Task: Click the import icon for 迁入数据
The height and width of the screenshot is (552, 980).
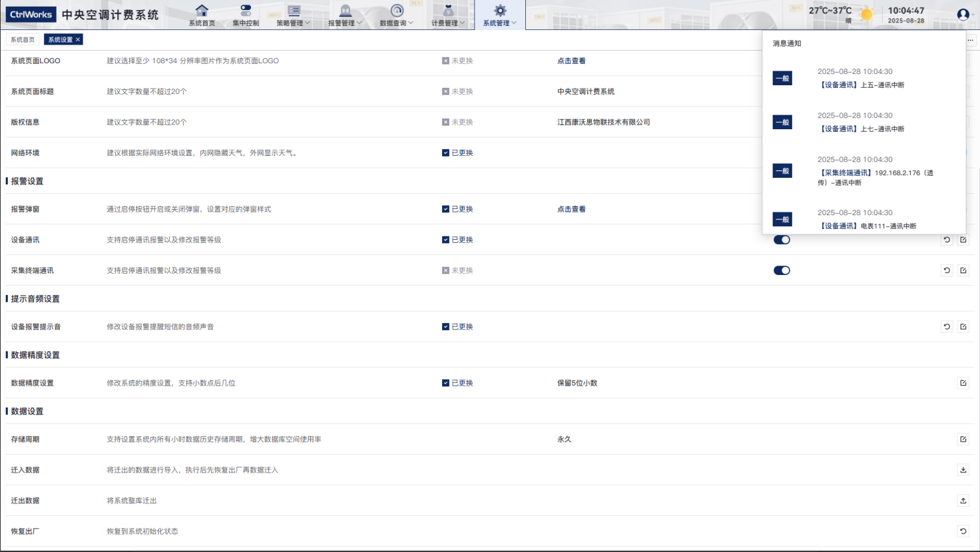Action: click(x=963, y=470)
